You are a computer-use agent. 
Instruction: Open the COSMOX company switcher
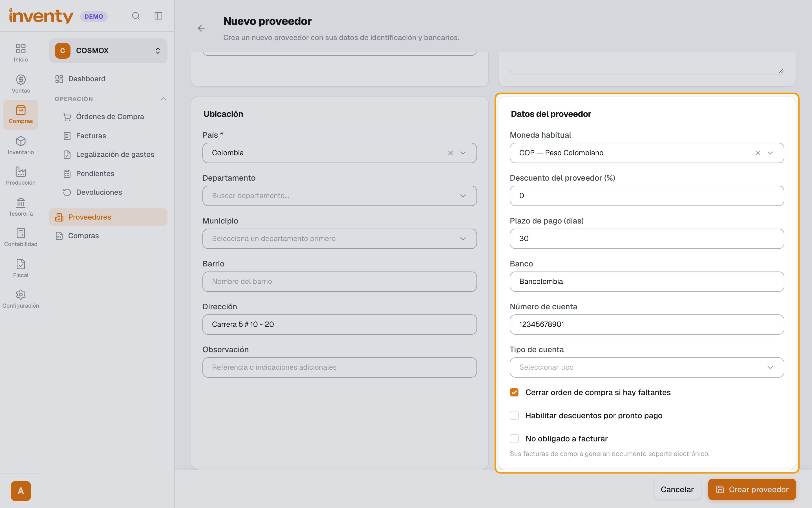tap(108, 51)
